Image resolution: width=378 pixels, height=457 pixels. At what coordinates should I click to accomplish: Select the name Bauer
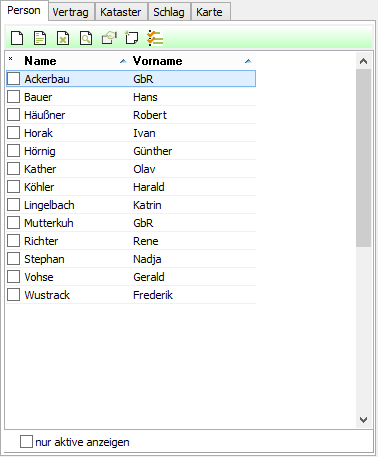click(38, 97)
